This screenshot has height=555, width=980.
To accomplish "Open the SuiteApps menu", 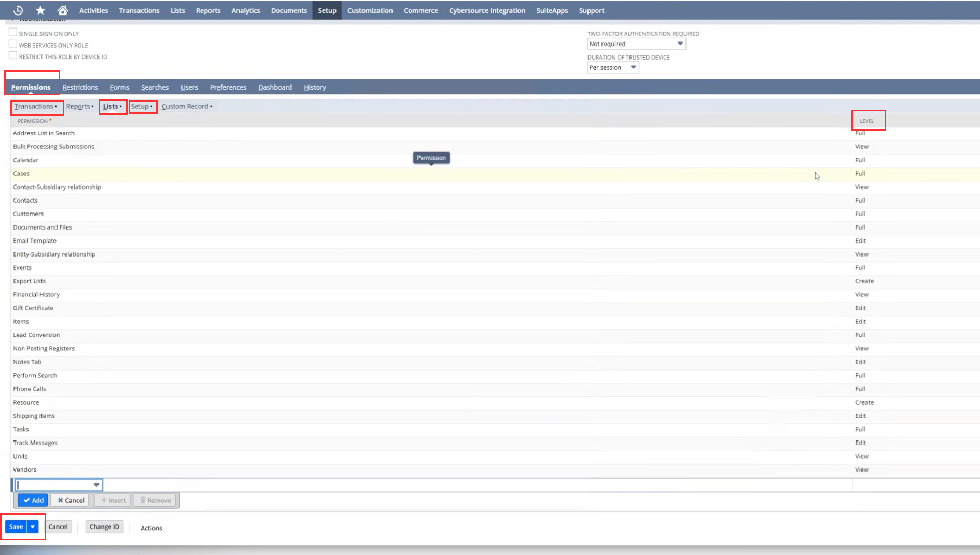I will [x=552, y=10].
